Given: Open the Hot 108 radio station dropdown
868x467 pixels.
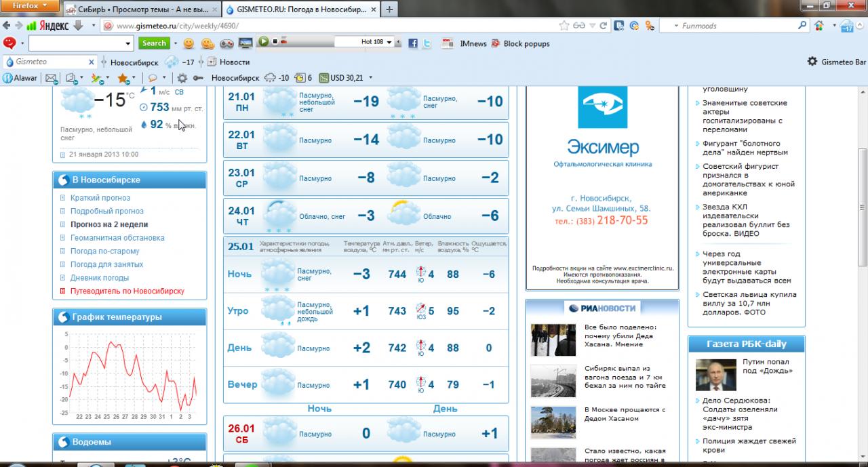Looking at the screenshot, I should point(389,42).
